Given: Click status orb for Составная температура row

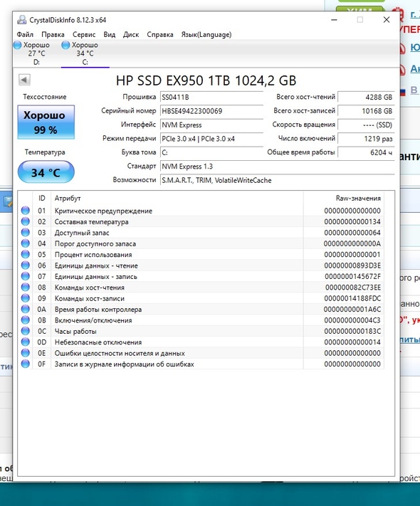Looking at the screenshot, I should [25, 222].
